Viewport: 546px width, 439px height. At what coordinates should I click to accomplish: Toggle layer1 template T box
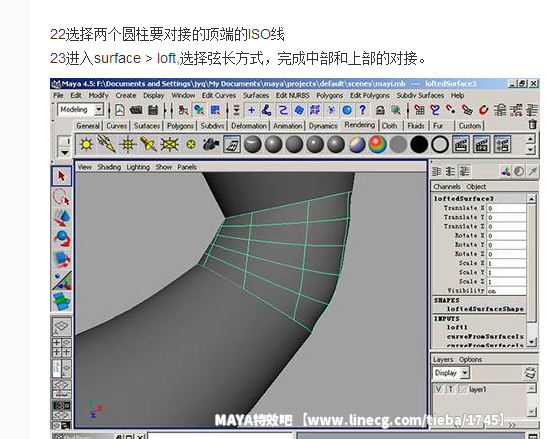(451, 389)
